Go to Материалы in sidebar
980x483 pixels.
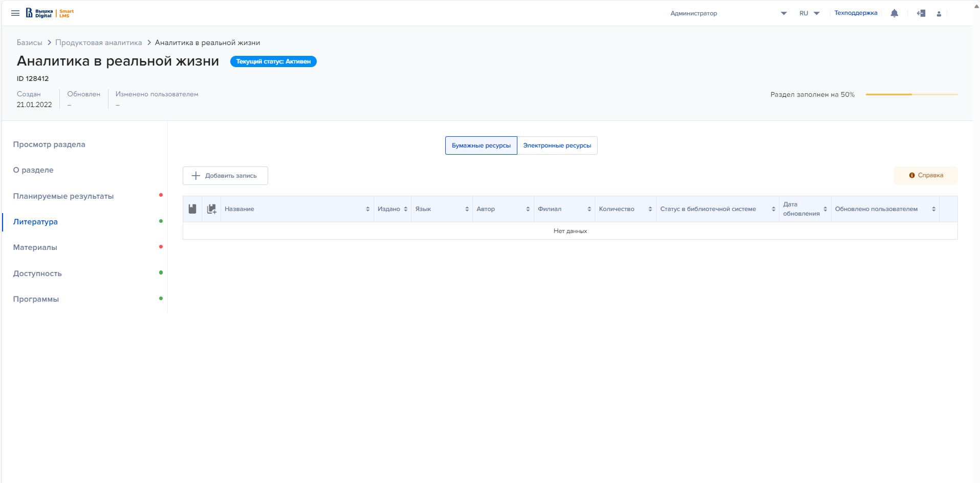point(35,247)
